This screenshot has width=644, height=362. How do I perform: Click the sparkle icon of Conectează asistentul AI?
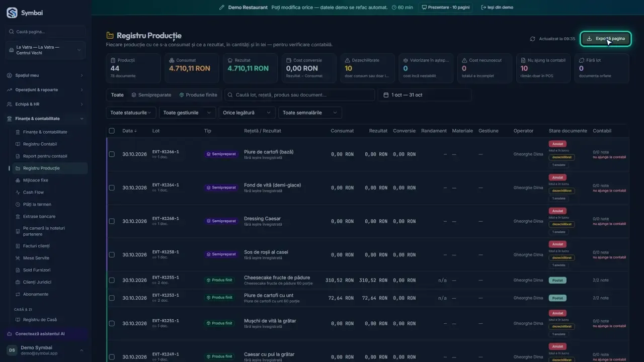point(10,334)
